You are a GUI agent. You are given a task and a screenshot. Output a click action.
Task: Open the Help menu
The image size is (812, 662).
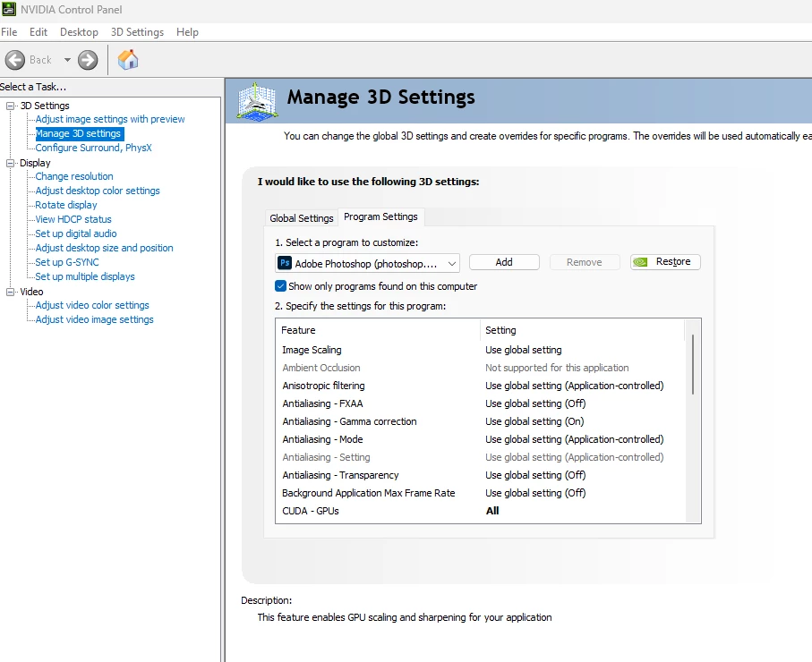pyautogui.click(x=187, y=32)
